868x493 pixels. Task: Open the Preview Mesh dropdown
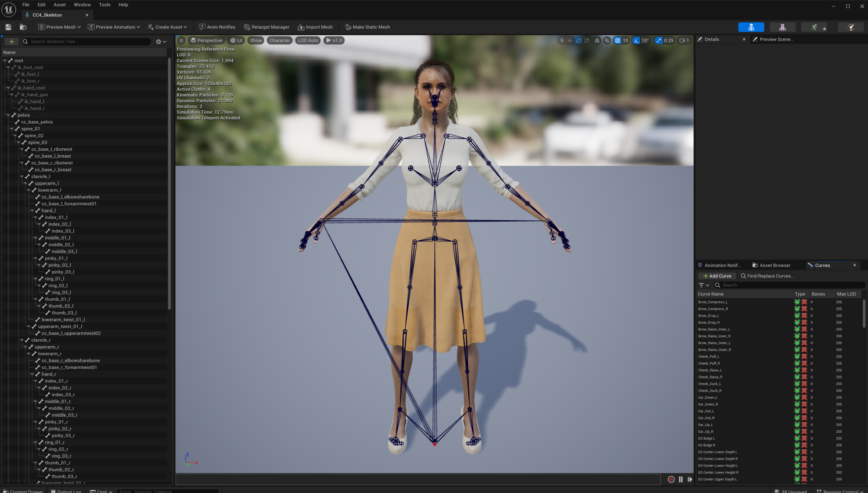(59, 27)
